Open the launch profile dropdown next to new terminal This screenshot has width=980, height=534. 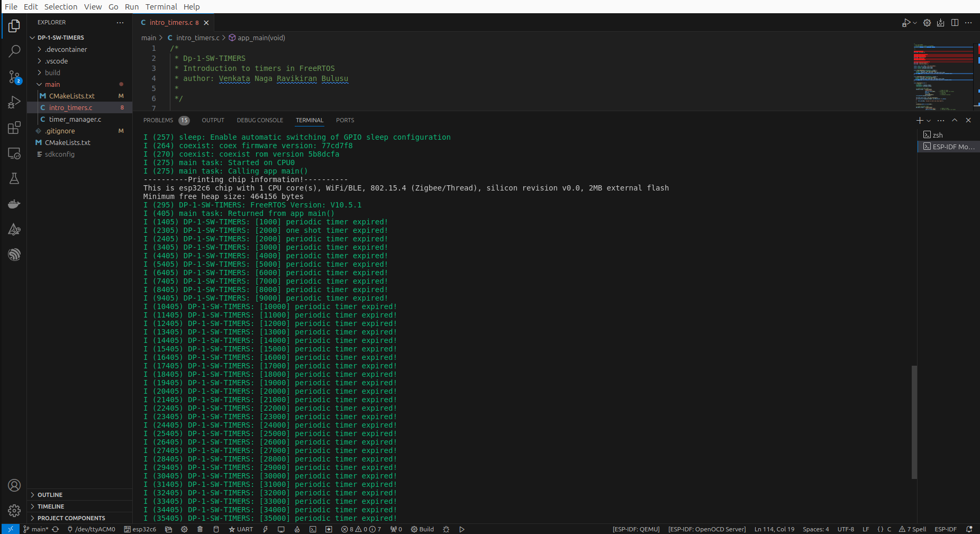(929, 121)
